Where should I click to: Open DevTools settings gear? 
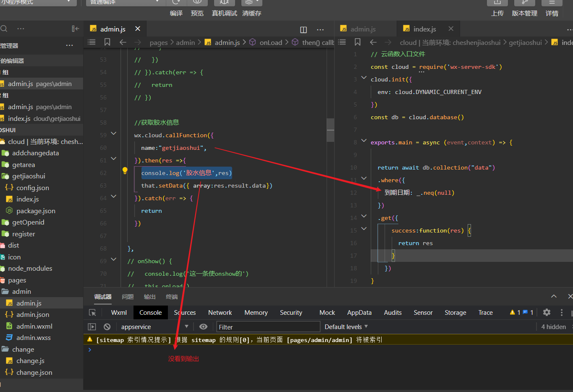(547, 312)
